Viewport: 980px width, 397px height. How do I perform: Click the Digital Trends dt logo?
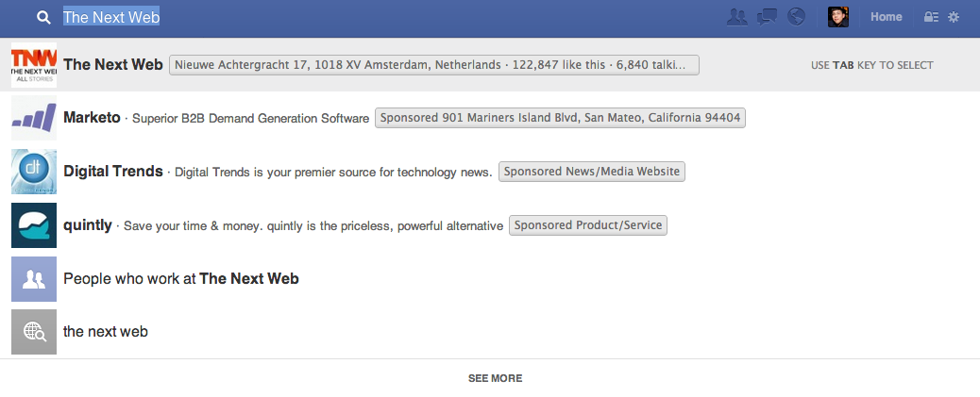[x=34, y=172]
